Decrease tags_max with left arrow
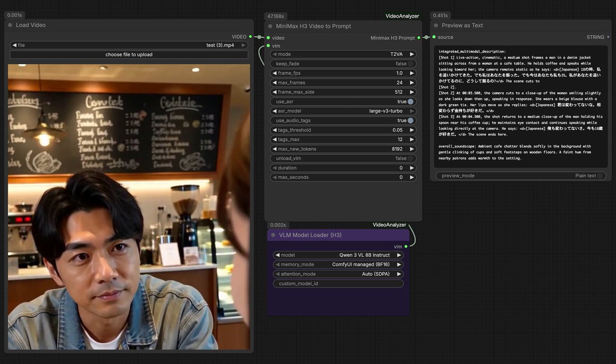The height and width of the screenshot is (364, 616). pyautogui.click(x=274, y=139)
